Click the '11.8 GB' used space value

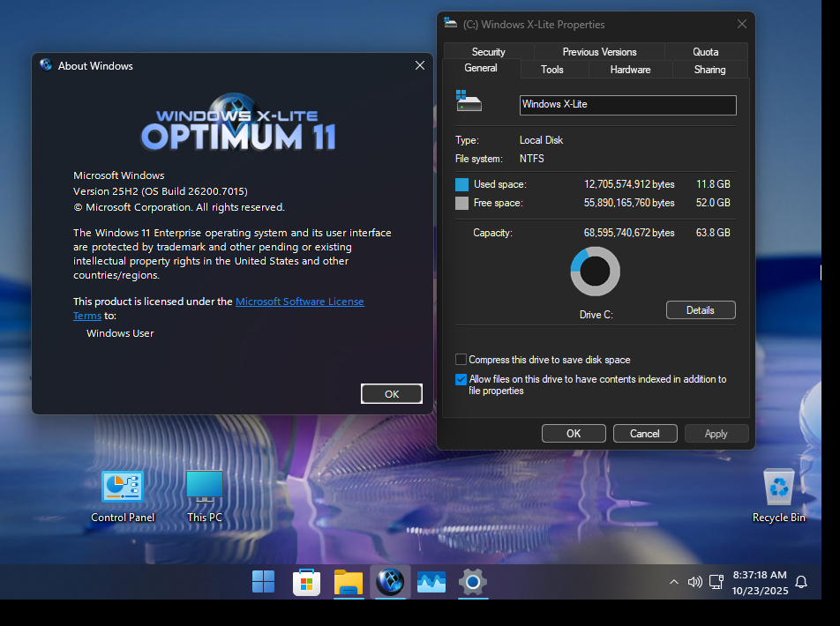[x=713, y=184]
